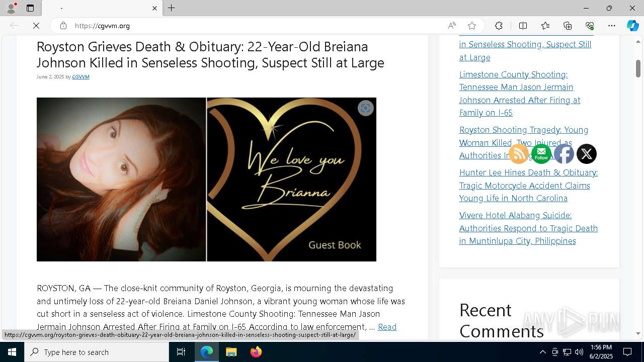644x362 pixels.
Task: Open the Facebook share icon
Action: [x=564, y=154]
